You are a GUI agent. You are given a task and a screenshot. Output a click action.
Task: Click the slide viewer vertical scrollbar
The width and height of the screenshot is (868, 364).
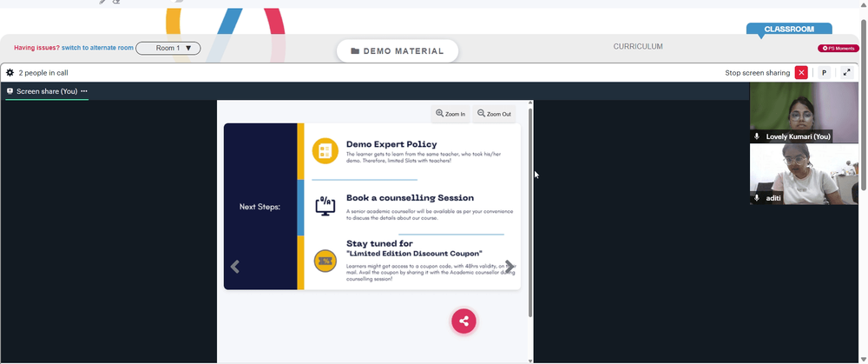pyautogui.click(x=530, y=213)
